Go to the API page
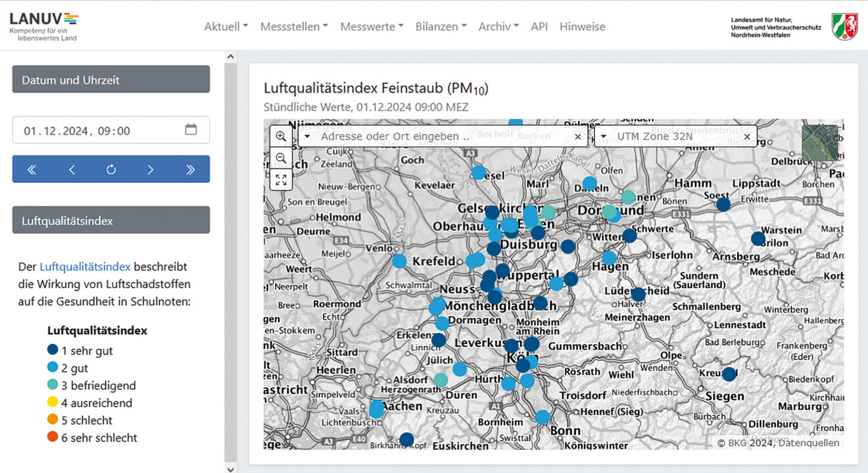 click(539, 26)
